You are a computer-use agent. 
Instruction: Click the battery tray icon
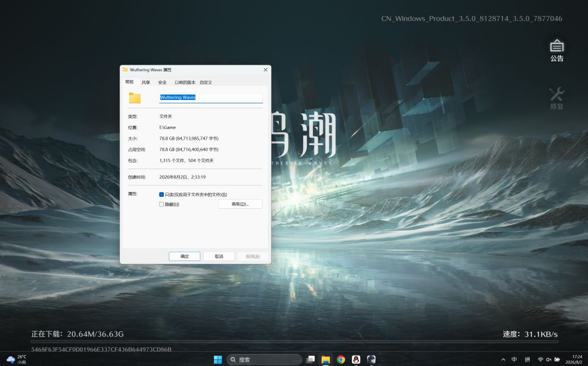[558, 359]
